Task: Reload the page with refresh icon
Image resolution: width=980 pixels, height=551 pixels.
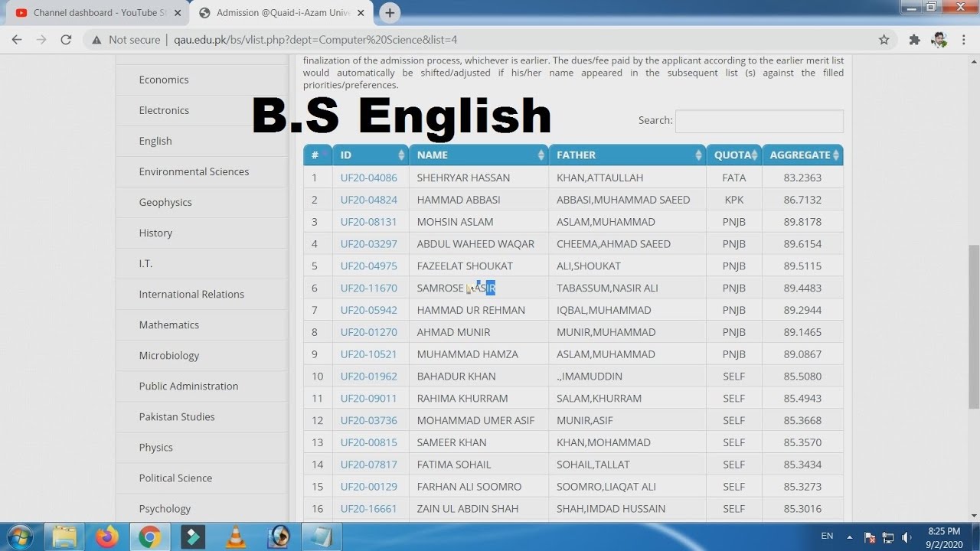Action: 66,40
